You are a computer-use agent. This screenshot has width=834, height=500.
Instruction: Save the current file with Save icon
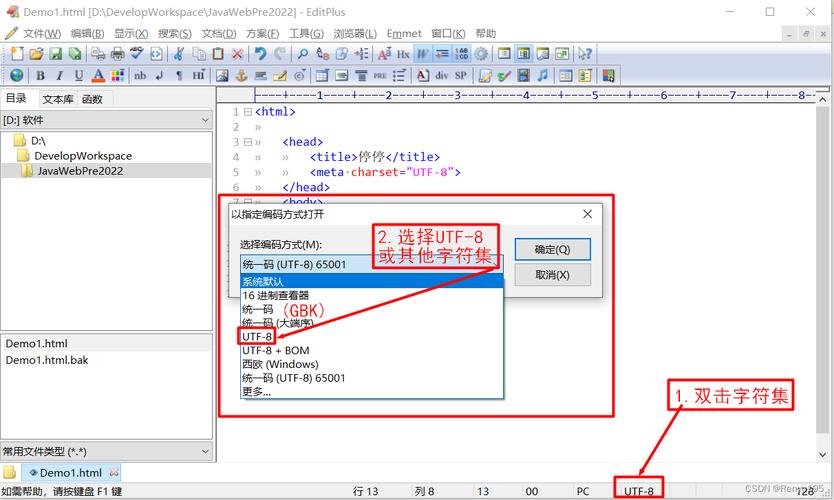click(55, 53)
